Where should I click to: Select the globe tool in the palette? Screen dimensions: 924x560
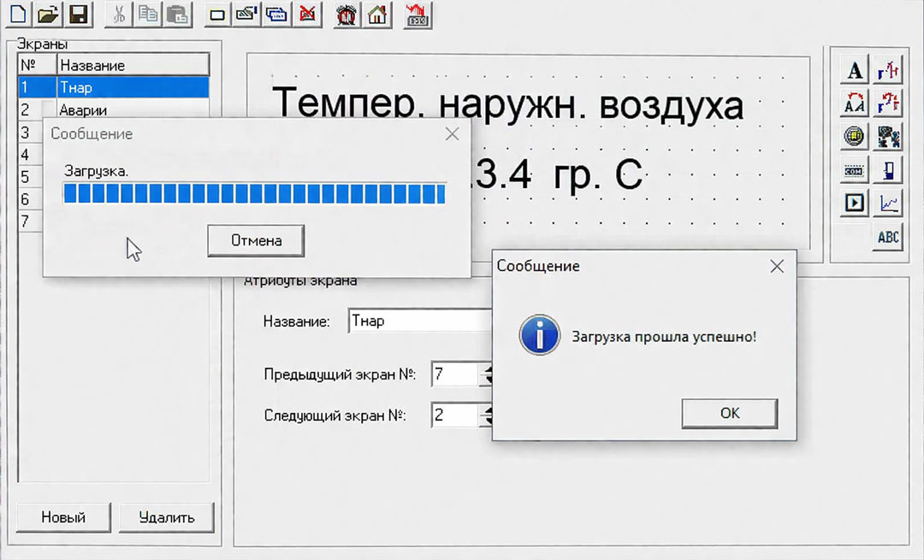click(x=855, y=137)
